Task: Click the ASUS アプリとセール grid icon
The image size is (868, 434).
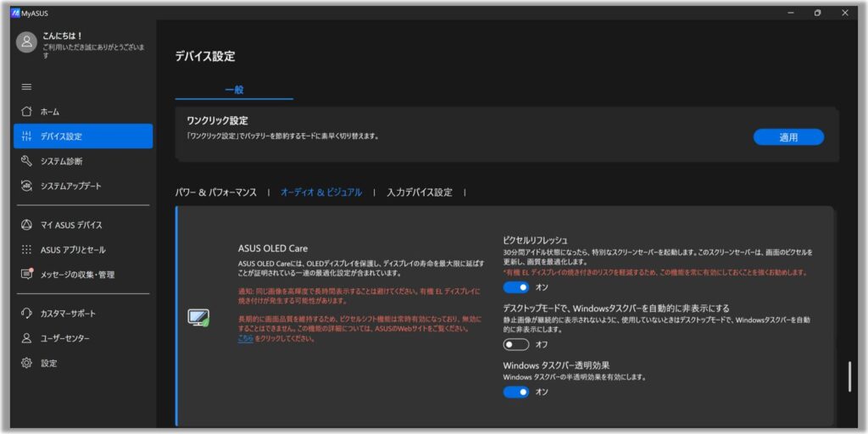Action: click(x=26, y=250)
